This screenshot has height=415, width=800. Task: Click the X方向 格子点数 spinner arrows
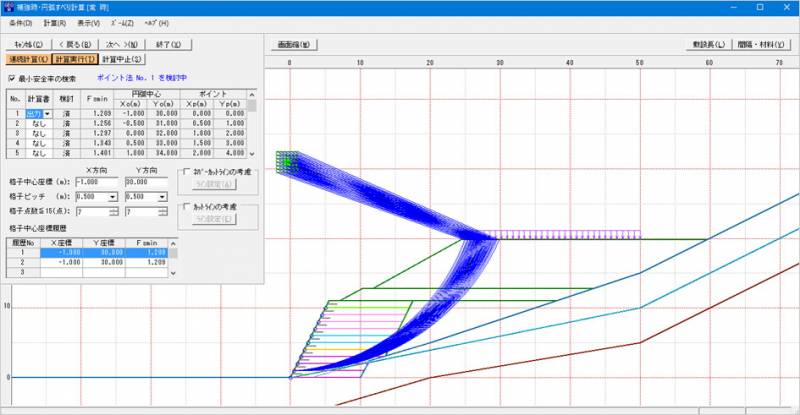pyautogui.click(x=116, y=211)
